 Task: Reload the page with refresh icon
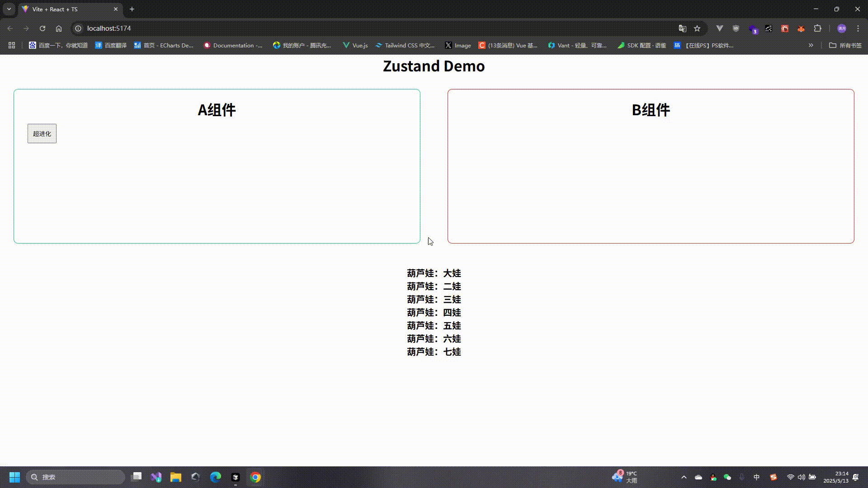click(x=42, y=28)
